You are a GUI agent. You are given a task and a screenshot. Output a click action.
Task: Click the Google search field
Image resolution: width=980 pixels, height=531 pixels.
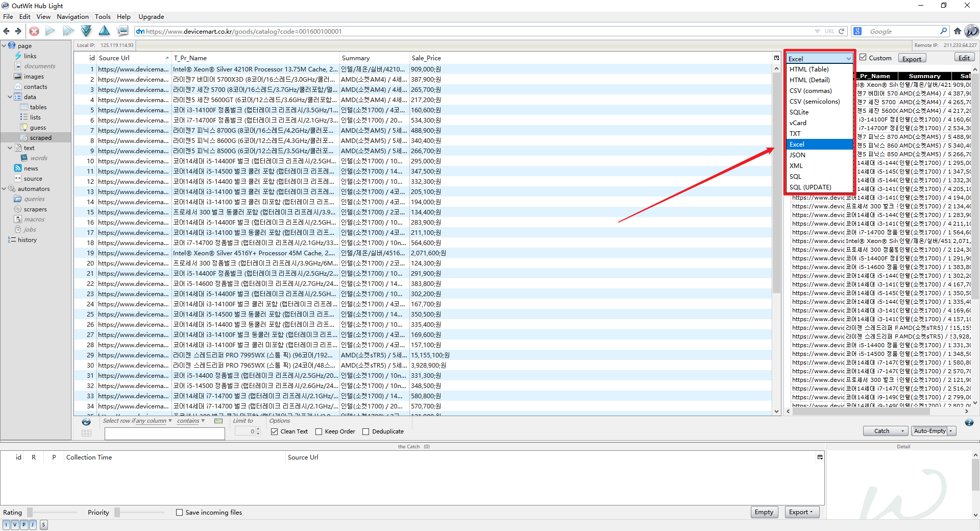(x=901, y=31)
